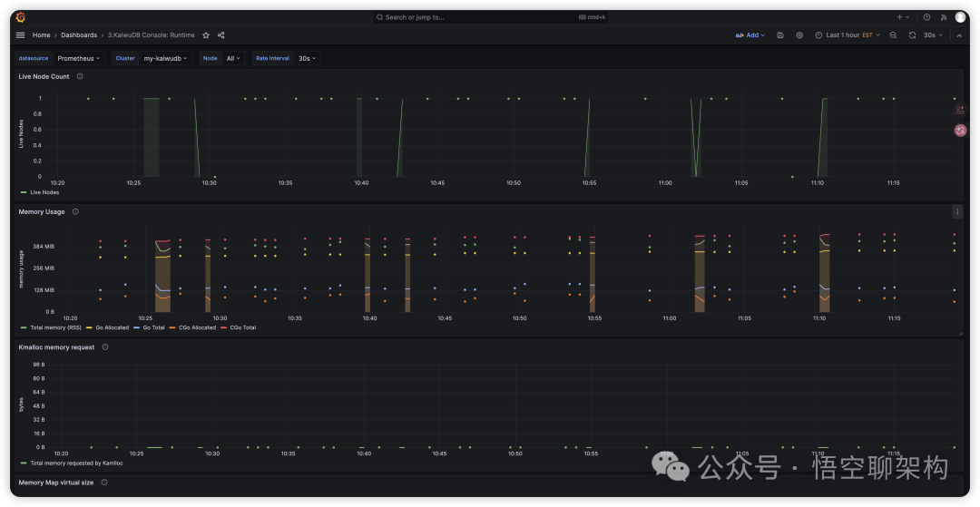Click Go Allocated legend color swatch
Screen dimensions: 980x507
[89, 327]
